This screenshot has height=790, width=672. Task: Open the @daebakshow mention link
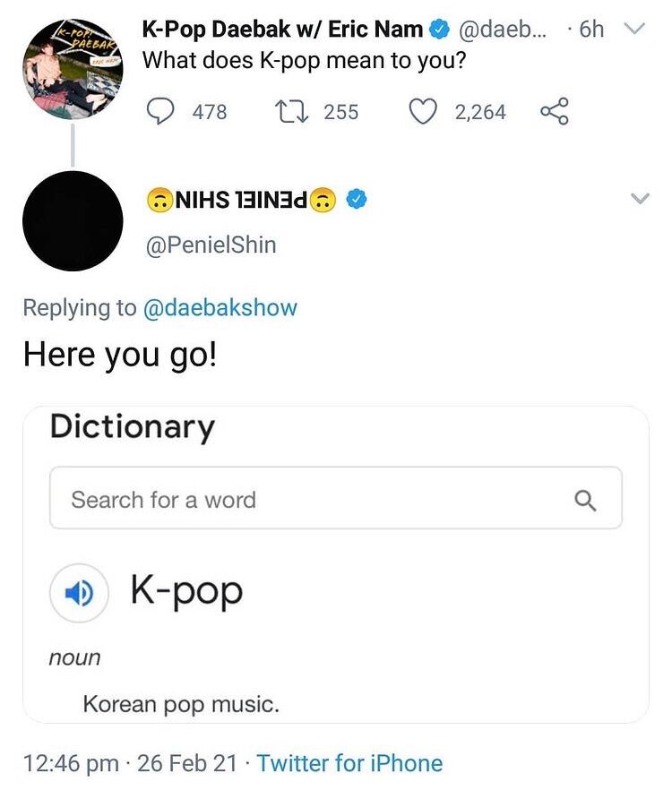pyautogui.click(x=220, y=308)
